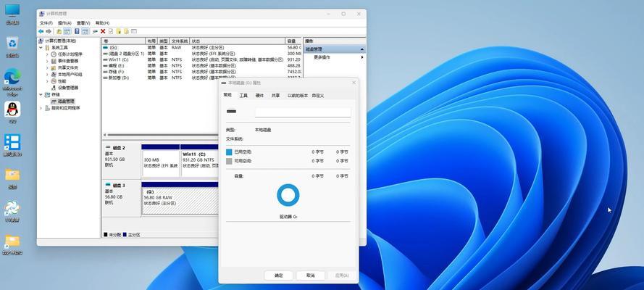The width and height of the screenshot is (644, 290).
Task: Click the Back arrow in the toolbar
Action: pos(41,31)
